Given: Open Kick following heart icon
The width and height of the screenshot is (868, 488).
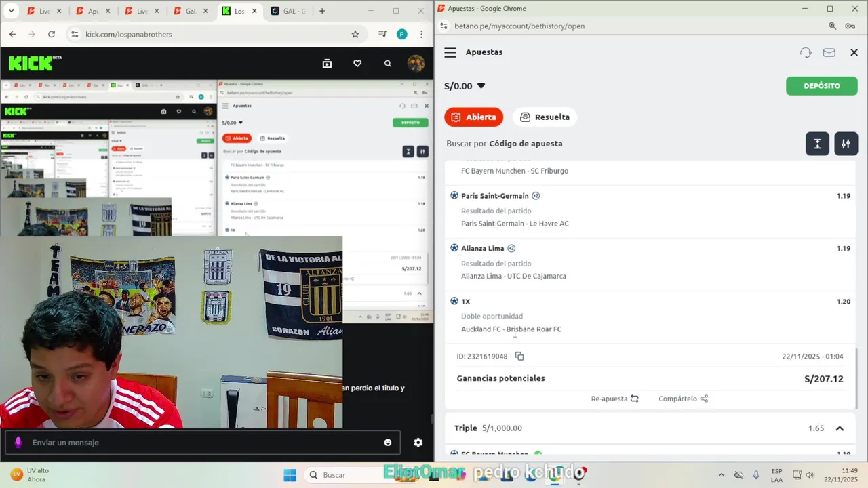Looking at the screenshot, I should pos(357,63).
